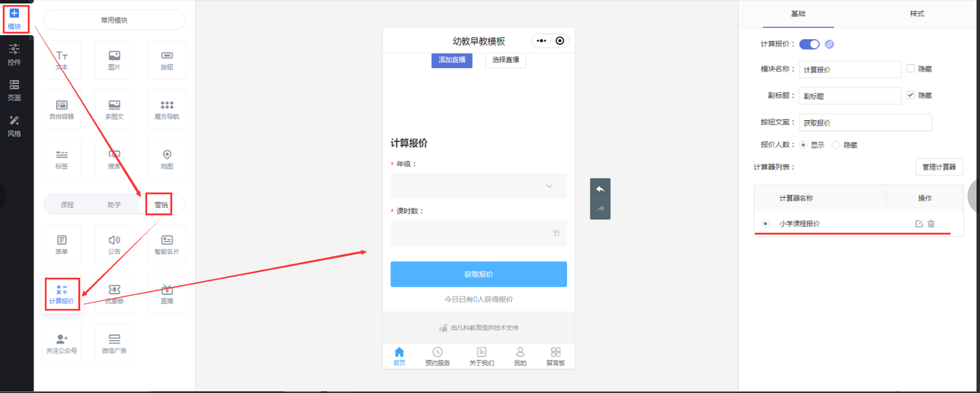This screenshot has height=393, width=980.
Task: Uncheck 隐藏 checkbox beside 副标题
Action: tap(910, 95)
